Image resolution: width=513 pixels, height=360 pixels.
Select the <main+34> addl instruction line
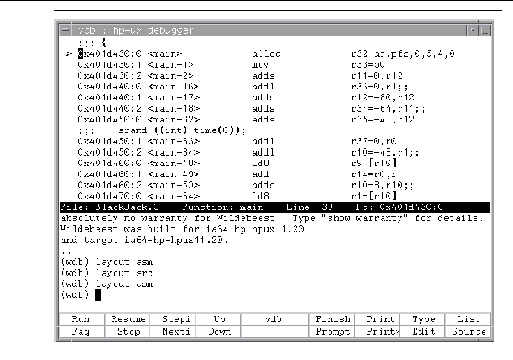pyautogui.click(x=248, y=152)
